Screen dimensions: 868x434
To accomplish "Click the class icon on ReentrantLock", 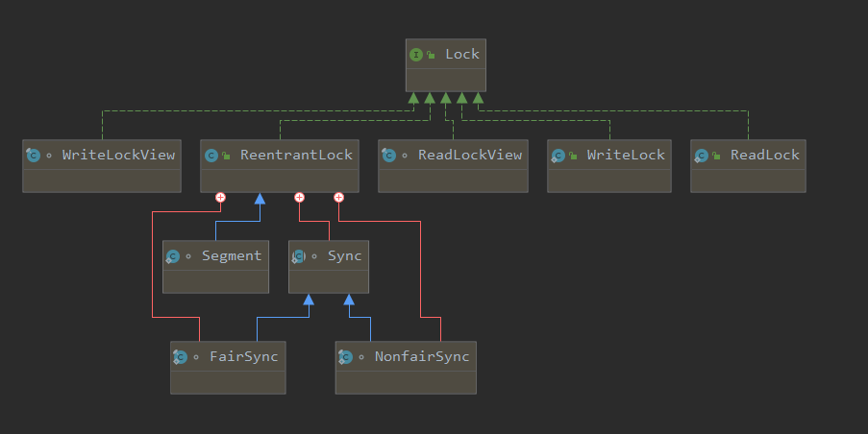I will click(x=211, y=156).
